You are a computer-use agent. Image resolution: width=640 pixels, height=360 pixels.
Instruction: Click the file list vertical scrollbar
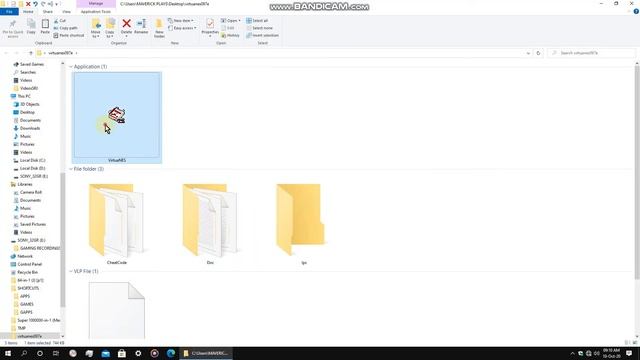pyautogui.click(x=637, y=171)
